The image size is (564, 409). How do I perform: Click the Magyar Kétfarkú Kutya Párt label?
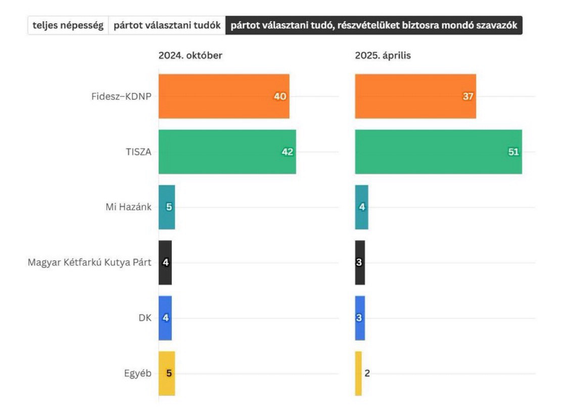tap(90, 263)
